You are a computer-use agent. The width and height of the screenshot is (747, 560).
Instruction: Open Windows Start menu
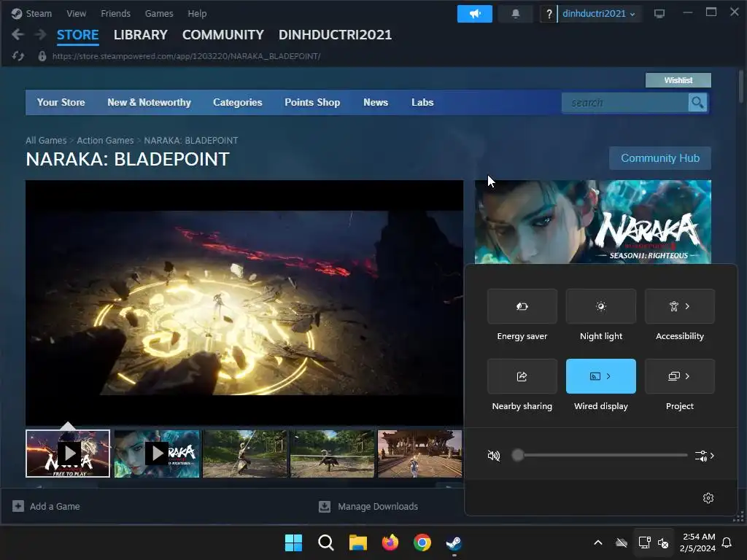click(293, 542)
